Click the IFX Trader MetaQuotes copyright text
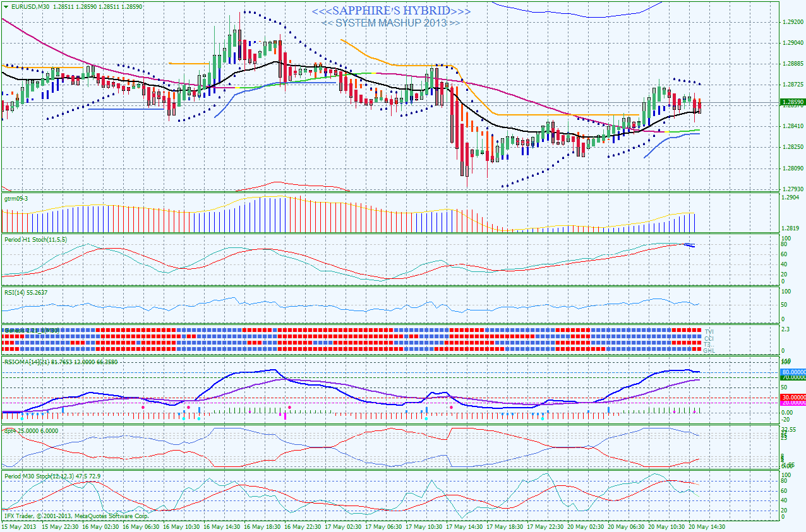Screen dimensions: 806x532 tap(76, 516)
